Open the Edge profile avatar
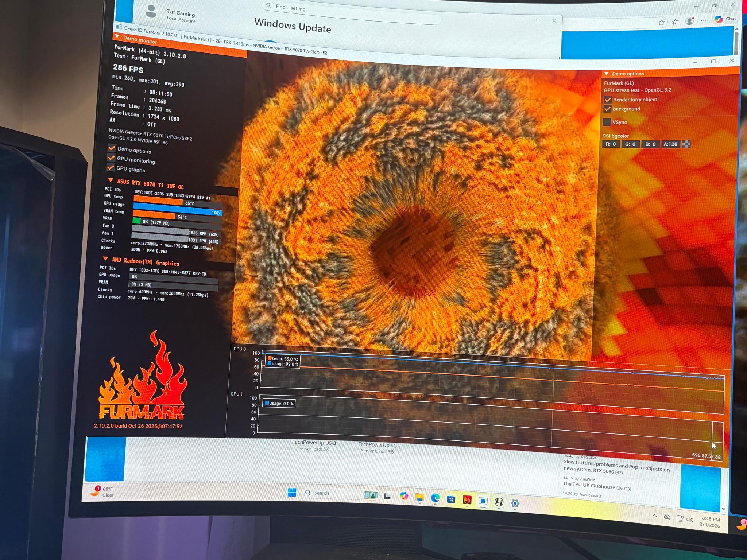This screenshot has width=747, height=560. pos(689,21)
